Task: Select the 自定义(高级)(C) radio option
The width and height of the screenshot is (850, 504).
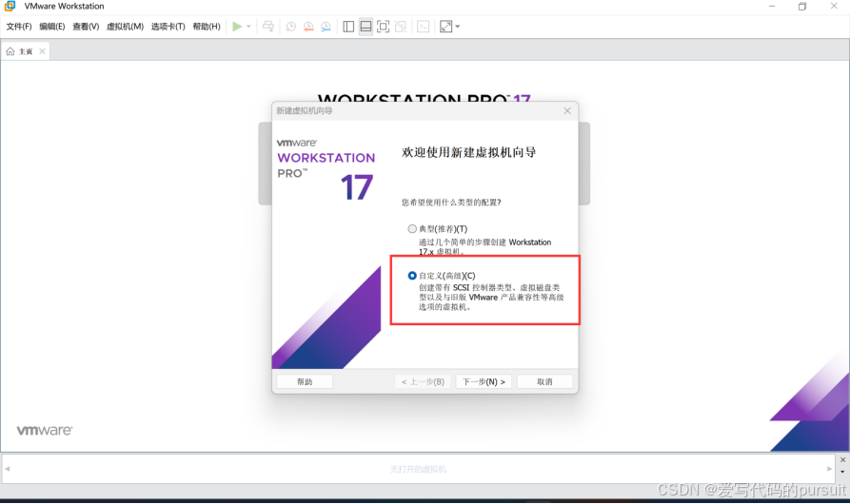Action: 412,276
